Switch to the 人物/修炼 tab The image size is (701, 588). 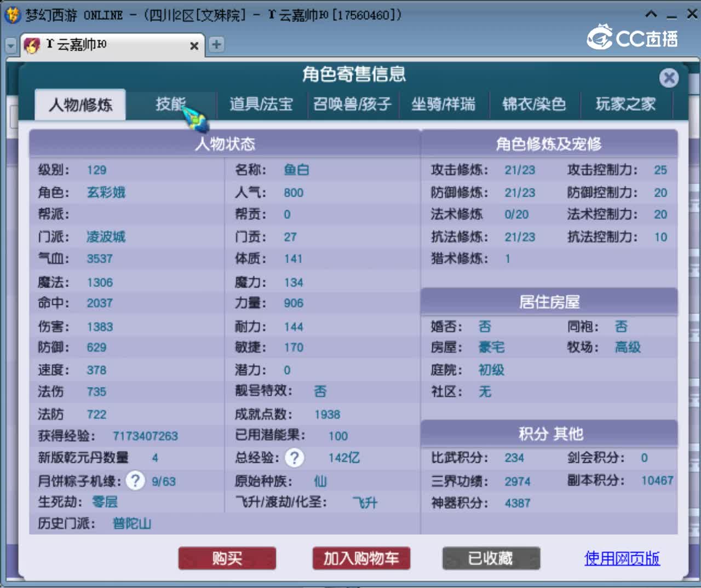pyautogui.click(x=81, y=104)
